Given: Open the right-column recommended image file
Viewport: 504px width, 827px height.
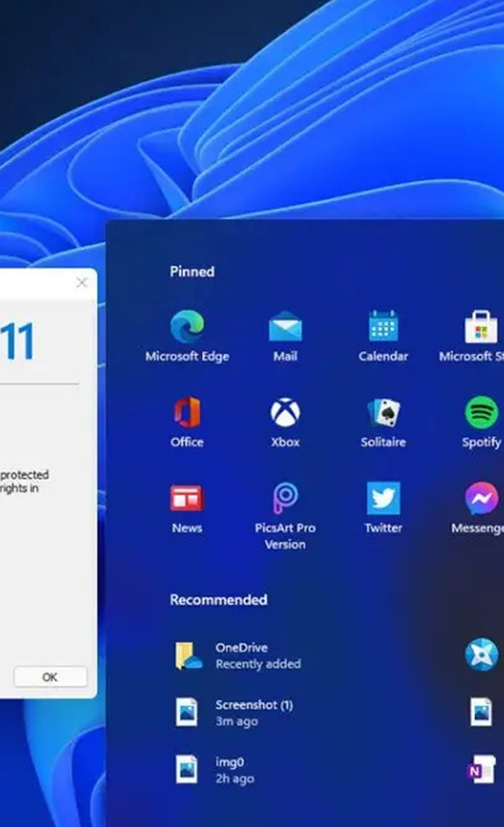Looking at the screenshot, I should (x=481, y=712).
